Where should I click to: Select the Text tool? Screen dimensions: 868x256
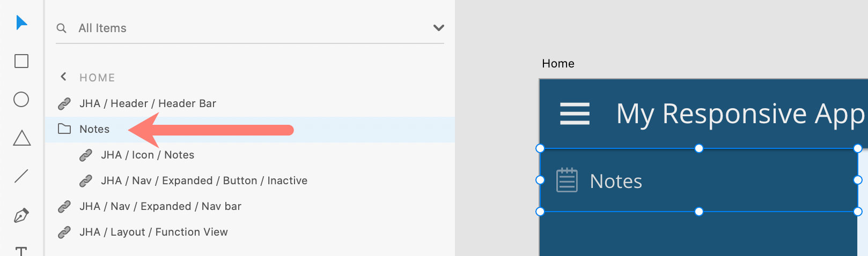(x=21, y=251)
